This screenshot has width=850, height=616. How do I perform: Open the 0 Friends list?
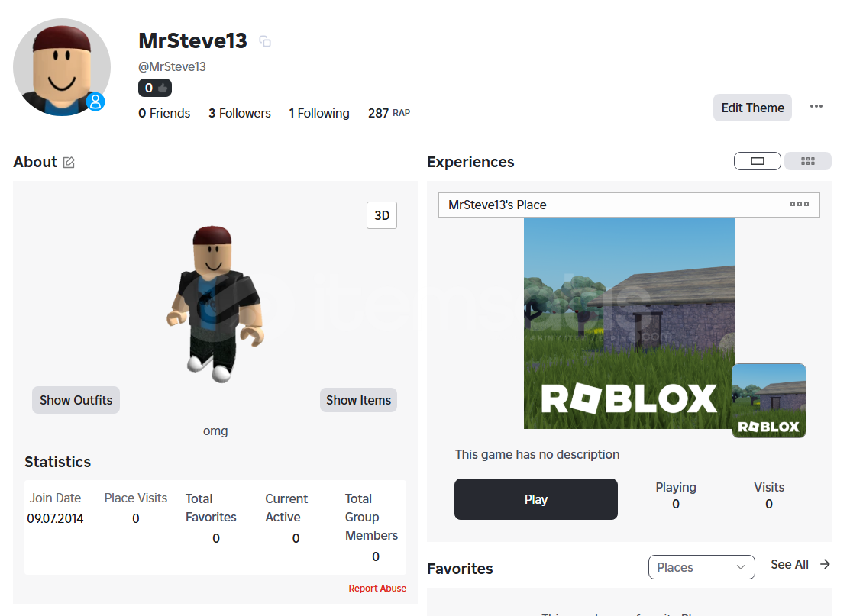164,113
